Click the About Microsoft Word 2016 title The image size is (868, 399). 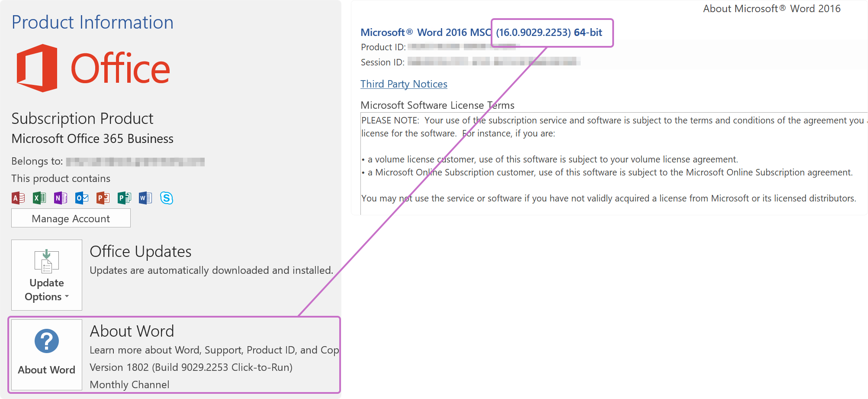pos(772,9)
